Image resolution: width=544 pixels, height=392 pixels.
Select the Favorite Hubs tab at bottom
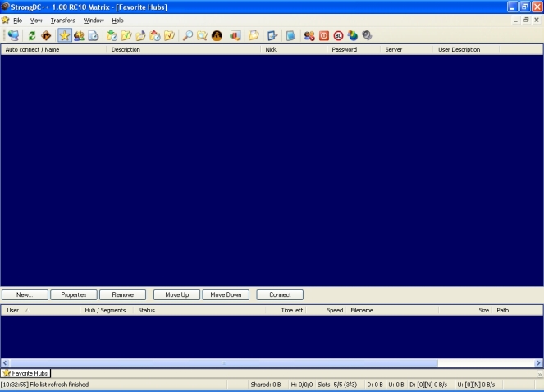(25, 373)
